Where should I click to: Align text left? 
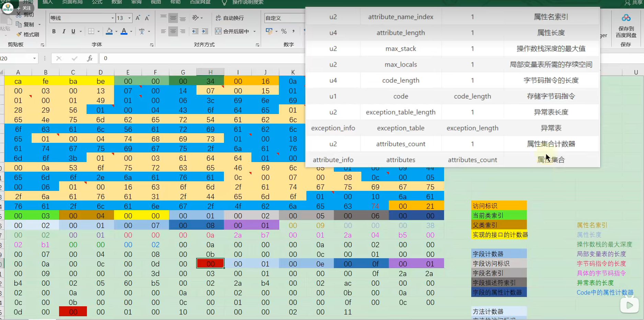[163, 31]
